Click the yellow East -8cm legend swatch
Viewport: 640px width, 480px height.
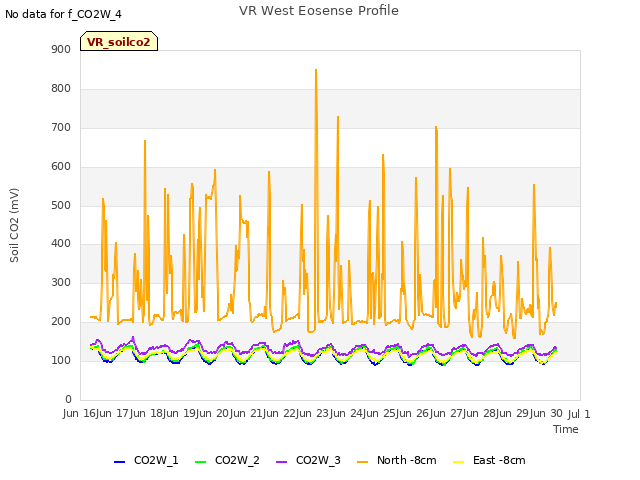(459, 462)
